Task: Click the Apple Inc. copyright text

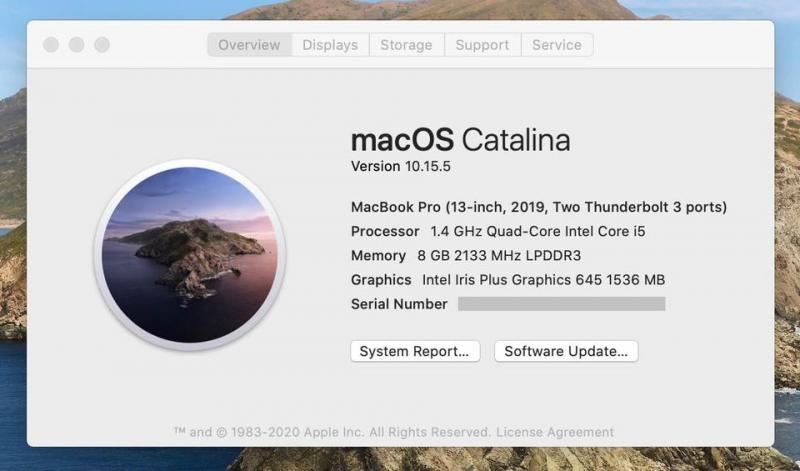Action: coord(332,432)
